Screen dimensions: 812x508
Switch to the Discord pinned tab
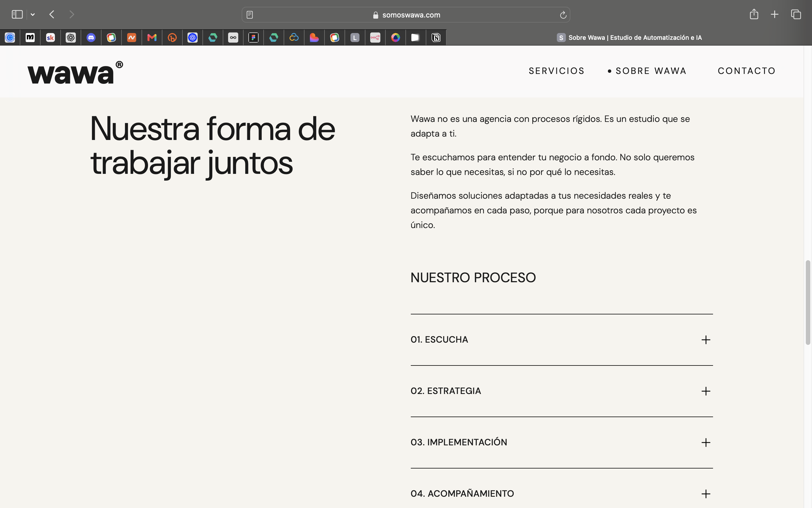pyautogui.click(x=91, y=37)
